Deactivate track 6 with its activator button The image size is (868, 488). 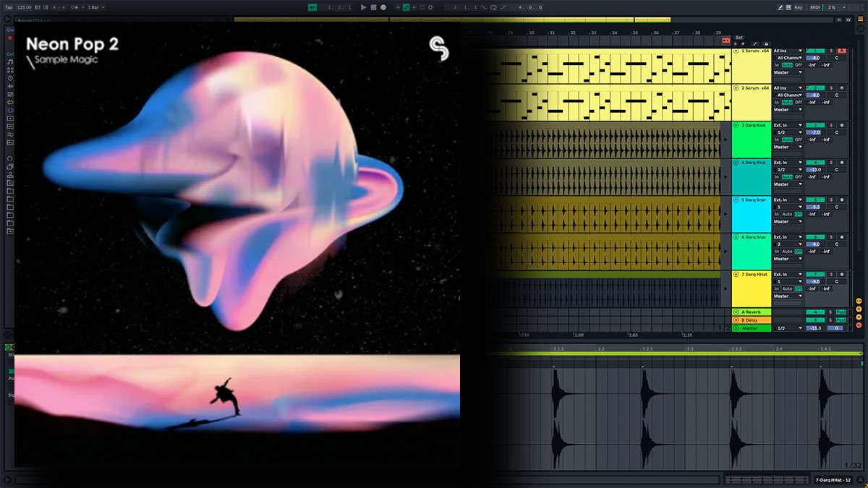click(x=815, y=237)
